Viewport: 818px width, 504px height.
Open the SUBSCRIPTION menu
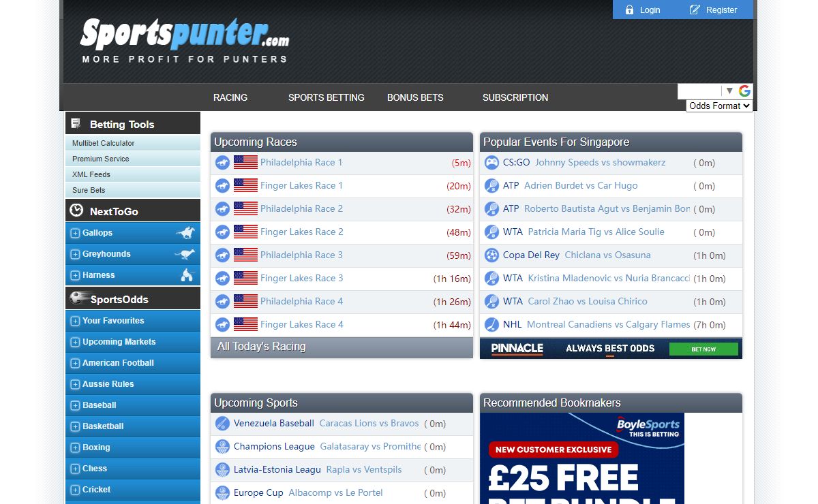click(x=515, y=97)
